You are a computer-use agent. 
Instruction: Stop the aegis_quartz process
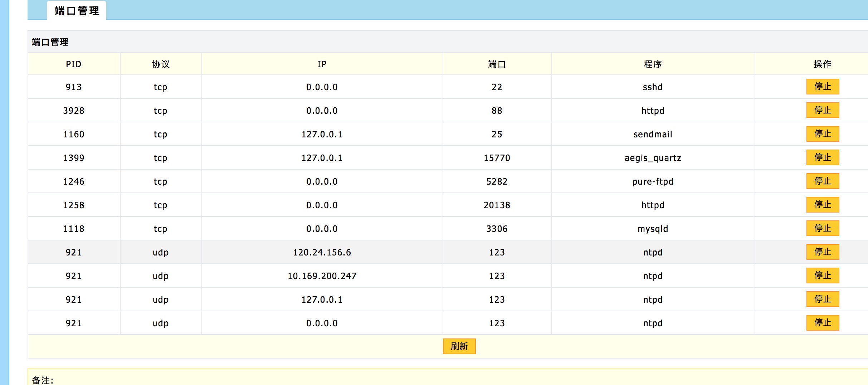[823, 157]
